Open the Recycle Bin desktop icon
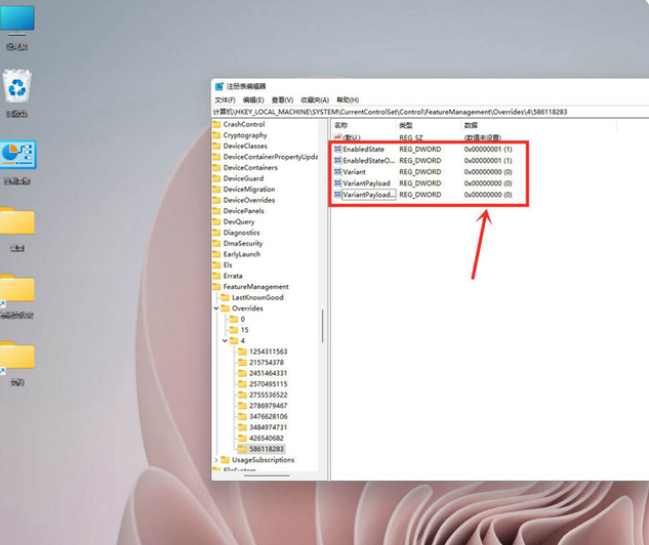Screen dimensions: 649x545 point(17,88)
